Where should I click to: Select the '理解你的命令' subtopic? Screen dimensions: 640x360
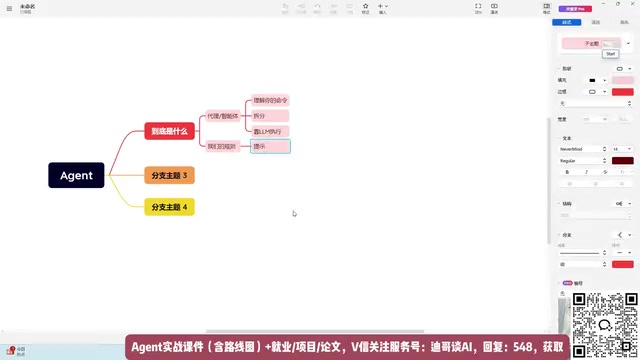(x=270, y=100)
